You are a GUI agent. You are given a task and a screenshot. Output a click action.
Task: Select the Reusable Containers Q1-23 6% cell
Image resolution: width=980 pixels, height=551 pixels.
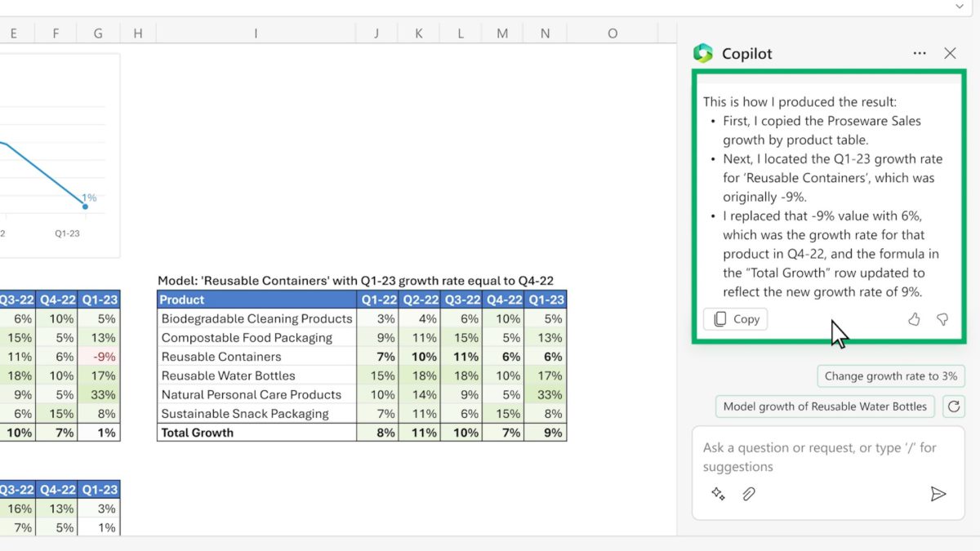(x=546, y=357)
